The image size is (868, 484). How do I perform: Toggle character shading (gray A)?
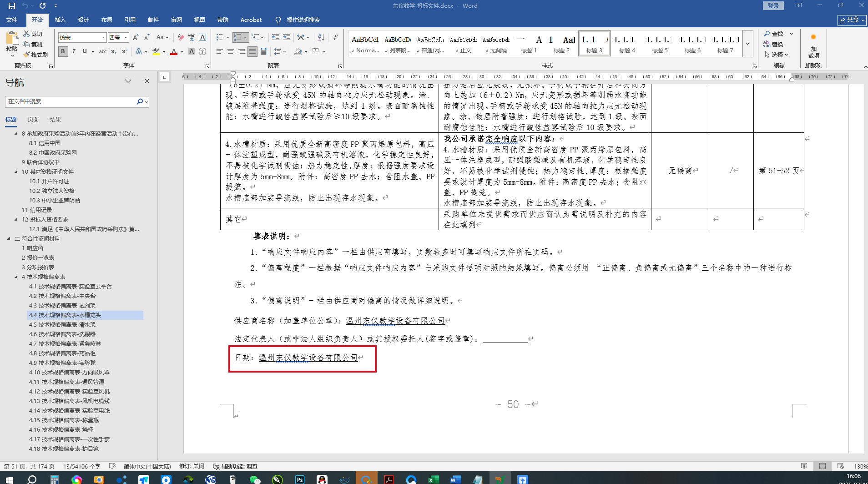(192, 51)
